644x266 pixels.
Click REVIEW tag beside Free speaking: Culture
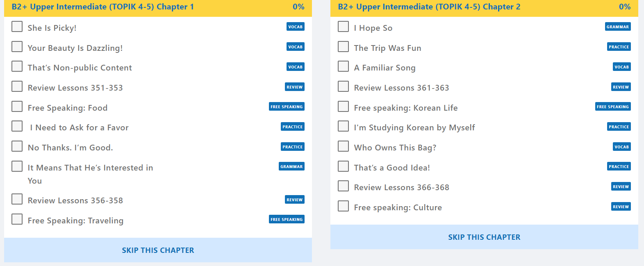tap(621, 207)
